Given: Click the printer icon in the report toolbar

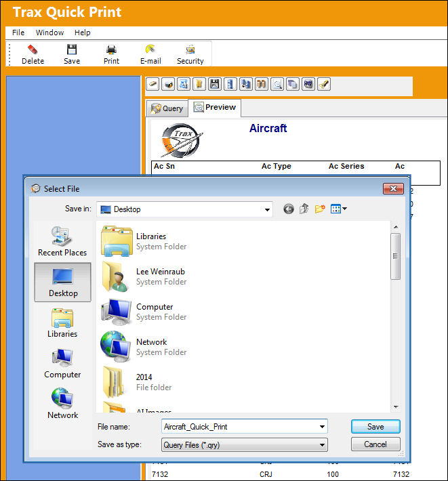Looking at the screenshot, I should (x=168, y=84).
